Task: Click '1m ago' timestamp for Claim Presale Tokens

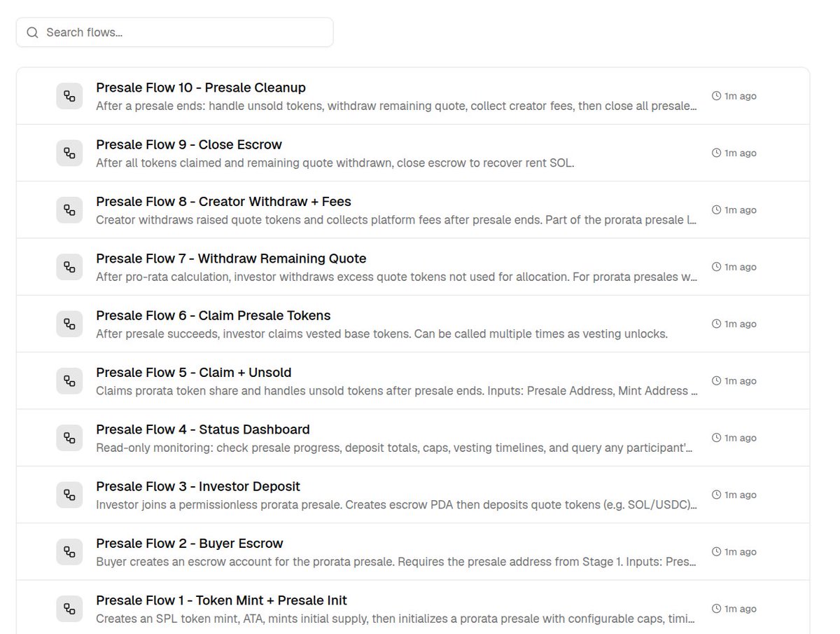Action: click(741, 324)
